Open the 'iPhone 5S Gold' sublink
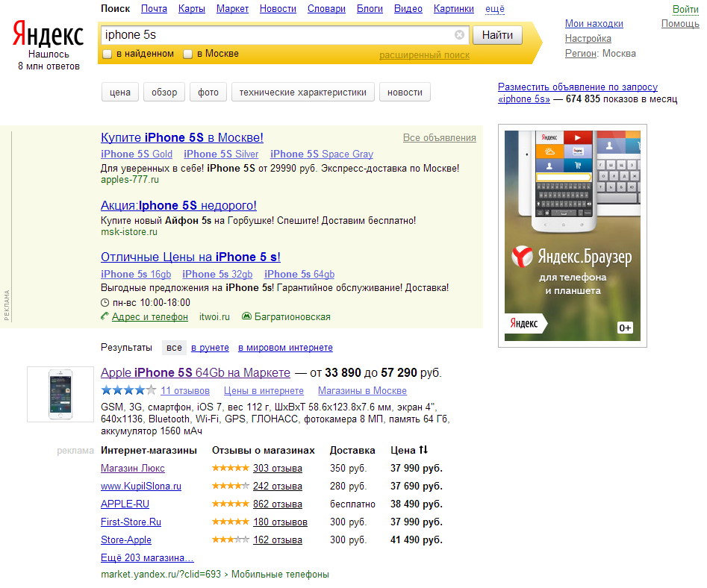The image size is (707, 588). (137, 154)
